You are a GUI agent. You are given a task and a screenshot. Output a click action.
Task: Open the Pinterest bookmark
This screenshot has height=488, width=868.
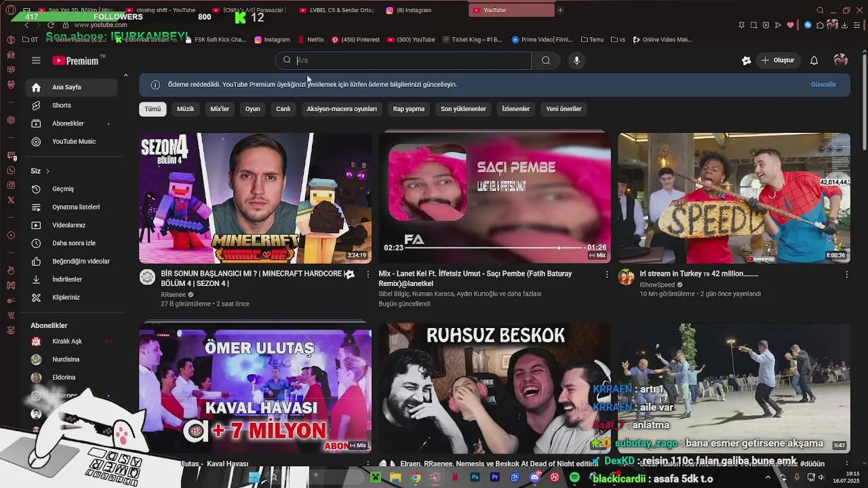(x=355, y=39)
